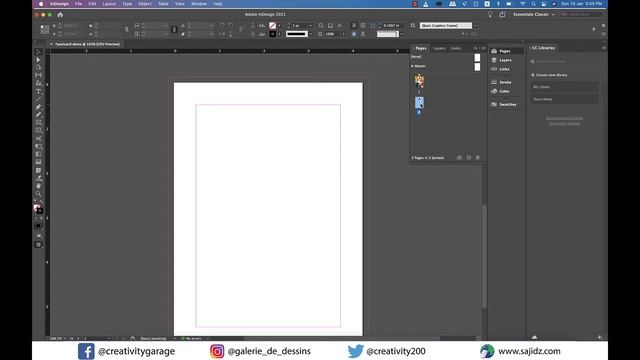Click Create new library

(549, 75)
